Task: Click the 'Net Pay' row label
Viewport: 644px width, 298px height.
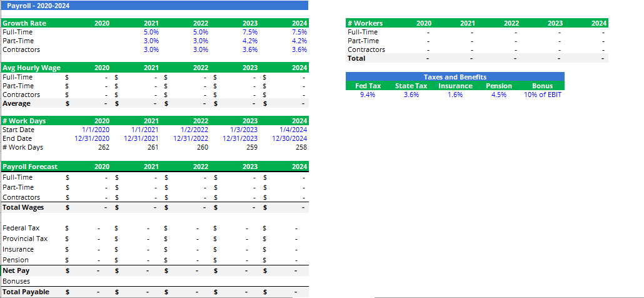Action: tap(16, 271)
